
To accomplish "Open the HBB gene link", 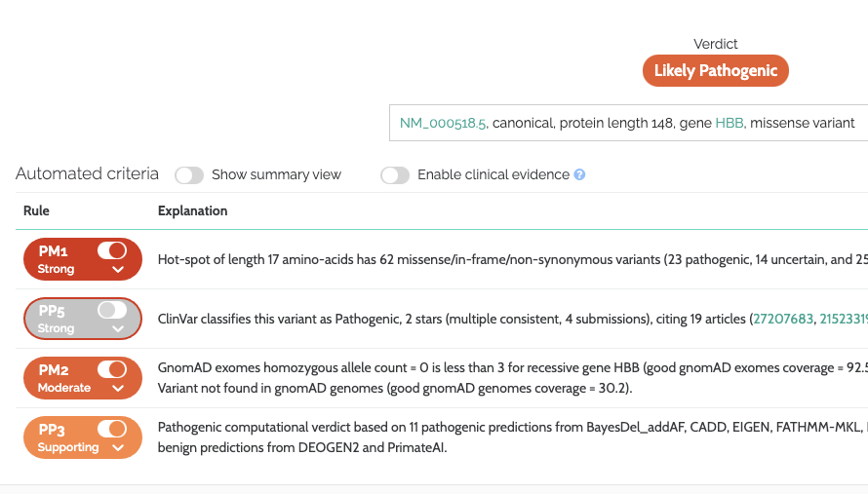I will point(729,123).
